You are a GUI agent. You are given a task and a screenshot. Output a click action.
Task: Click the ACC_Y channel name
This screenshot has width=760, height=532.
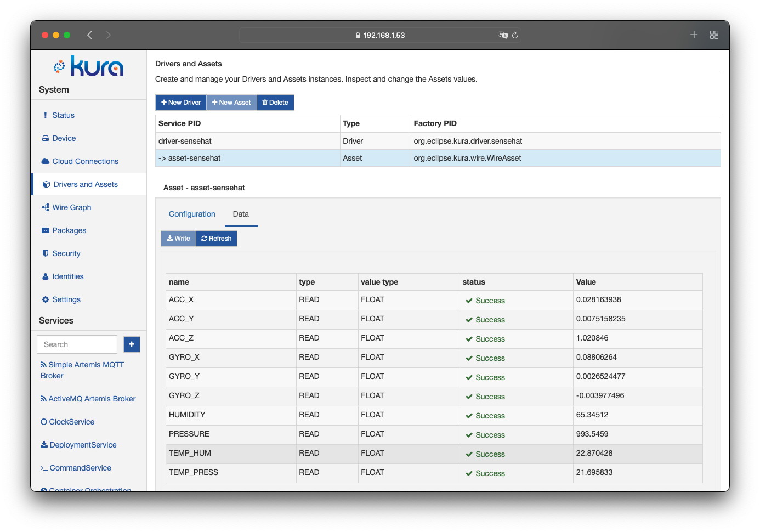(181, 319)
